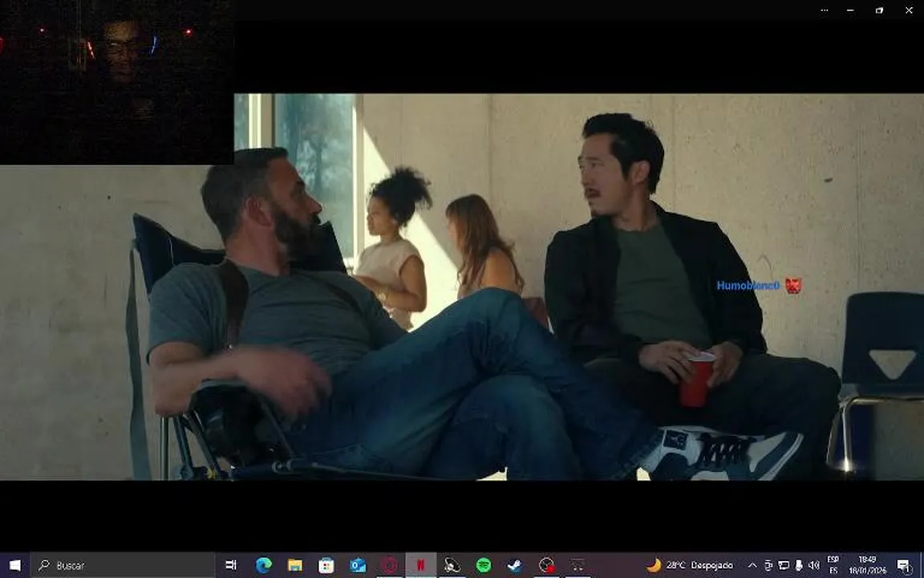This screenshot has width=924, height=578.
Task: Open Microsoft Store from the taskbar
Action: click(x=326, y=565)
